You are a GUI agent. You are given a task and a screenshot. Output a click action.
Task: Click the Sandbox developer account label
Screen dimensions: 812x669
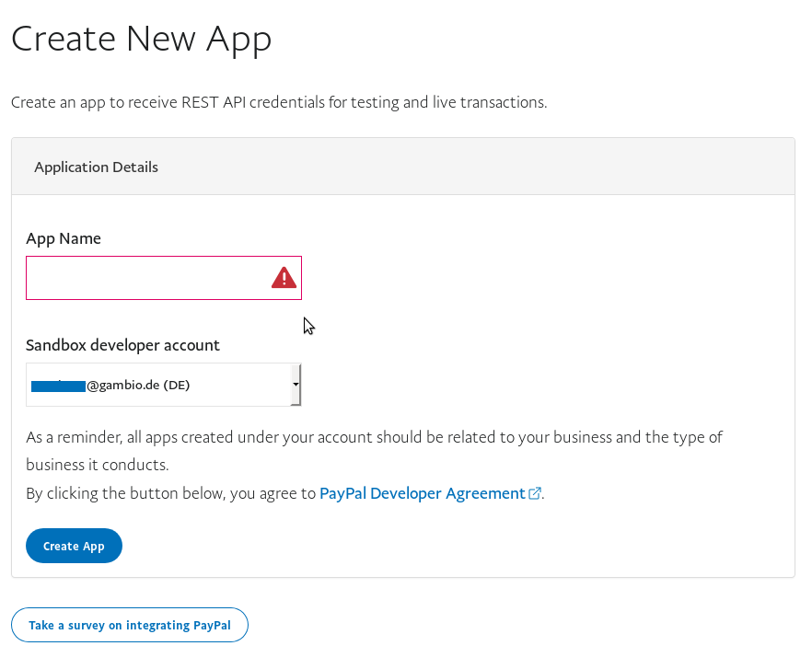122,345
